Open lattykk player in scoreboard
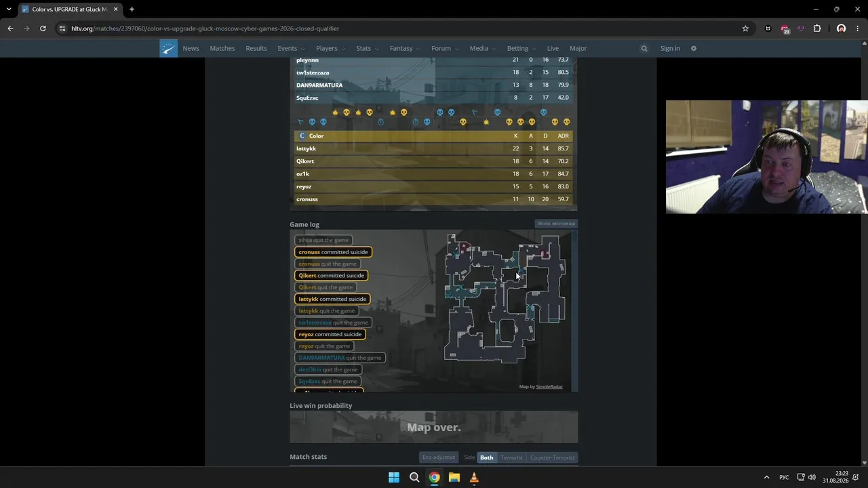Screen dimensions: 868x488 (x=306, y=148)
